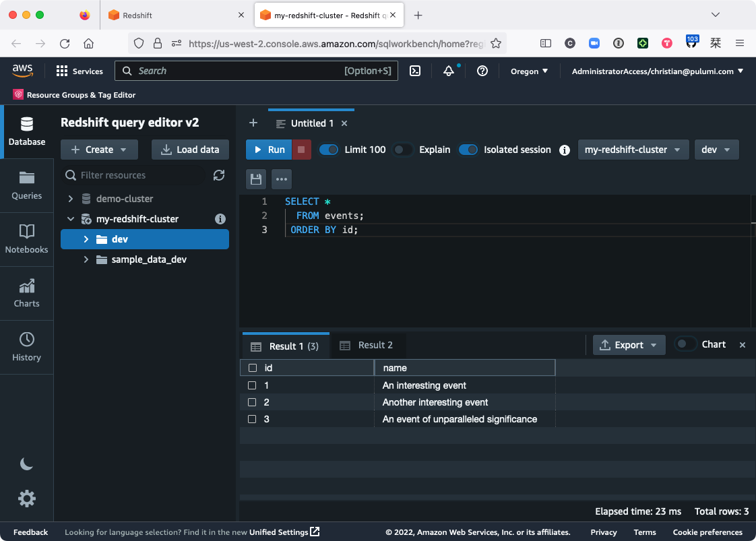The height and width of the screenshot is (541, 756).
Task: Switch to the Result 1 tab
Action: tap(286, 346)
